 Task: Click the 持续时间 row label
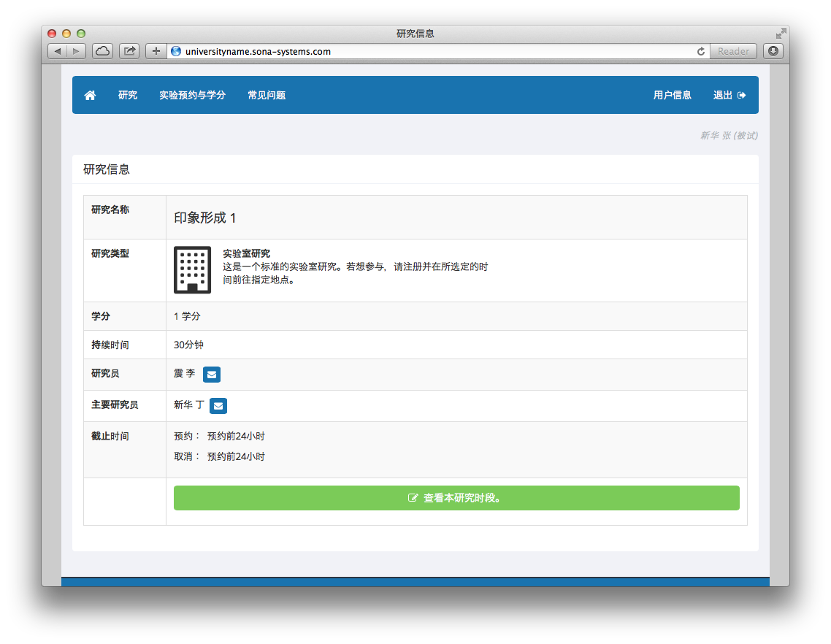pos(110,345)
